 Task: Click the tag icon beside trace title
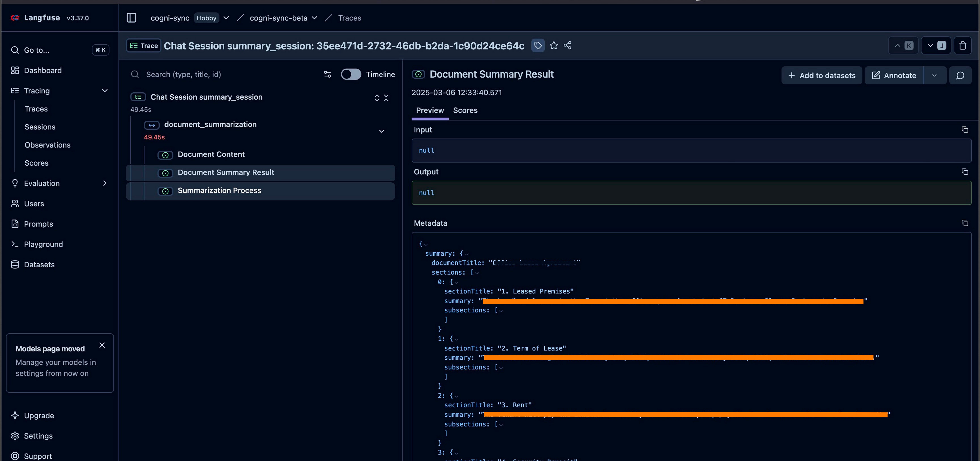pyautogui.click(x=538, y=46)
